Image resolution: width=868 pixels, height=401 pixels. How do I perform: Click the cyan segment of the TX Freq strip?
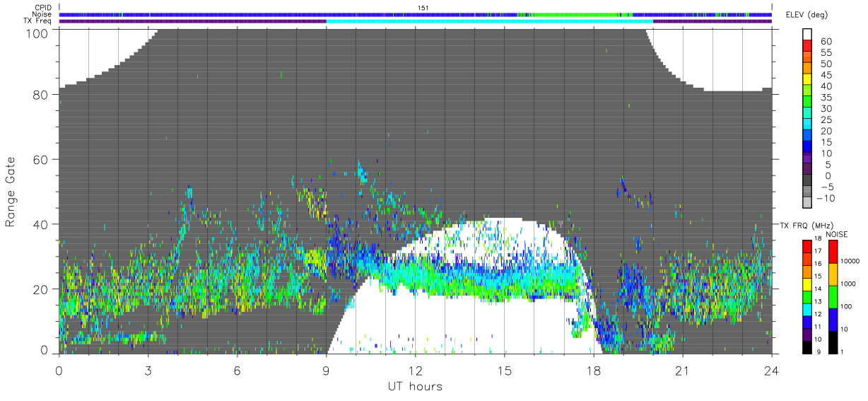coord(489,21)
